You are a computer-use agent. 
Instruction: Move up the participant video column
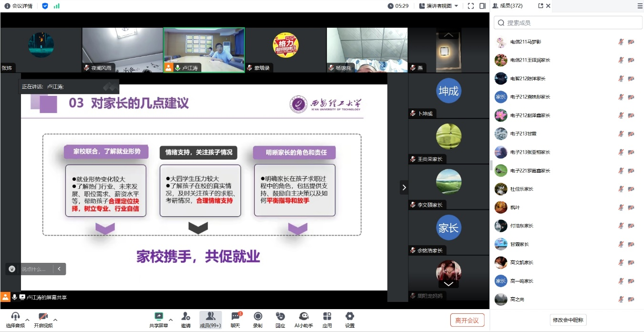[448, 35]
